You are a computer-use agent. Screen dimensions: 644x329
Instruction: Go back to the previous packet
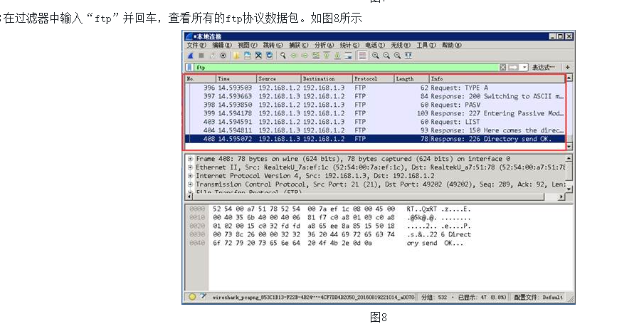click(294, 56)
